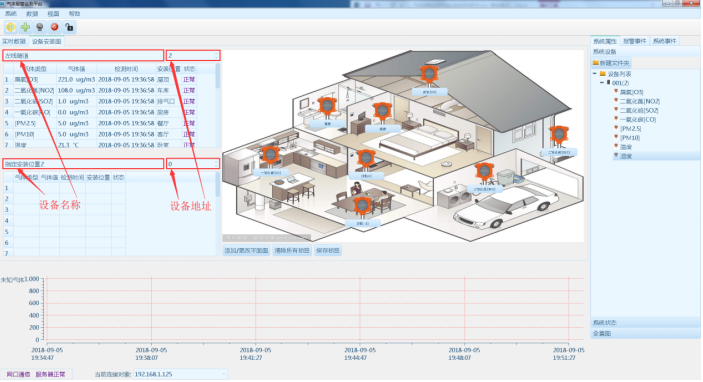Image resolution: width=703 pixels, height=382 pixels.
Task: Click the 保存标签 save labels button
Action: click(x=328, y=251)
